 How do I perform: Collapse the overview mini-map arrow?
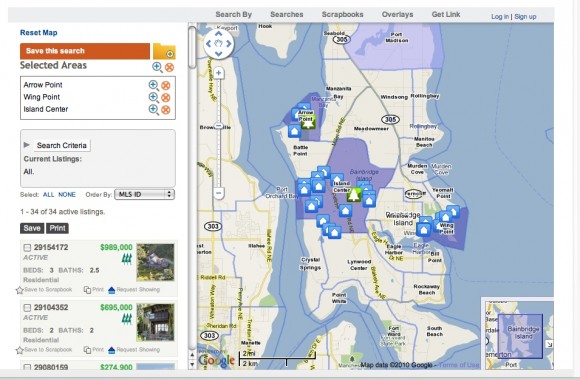[549, 344]
